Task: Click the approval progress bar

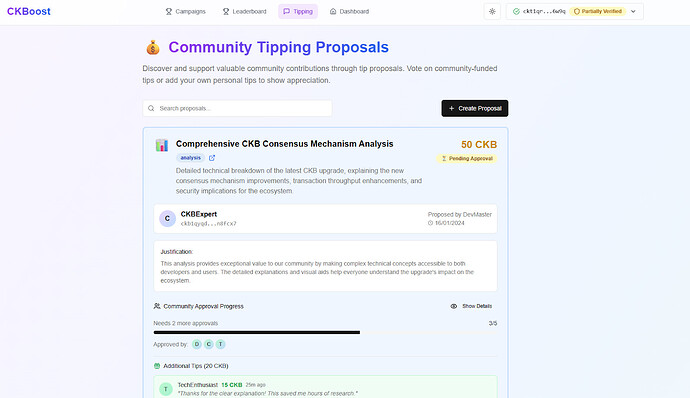Action: (x=325, y=332)
